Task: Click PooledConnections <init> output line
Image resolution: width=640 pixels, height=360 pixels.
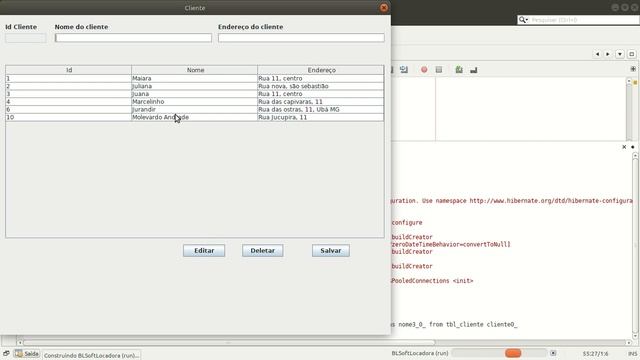Action: point(432,281)
